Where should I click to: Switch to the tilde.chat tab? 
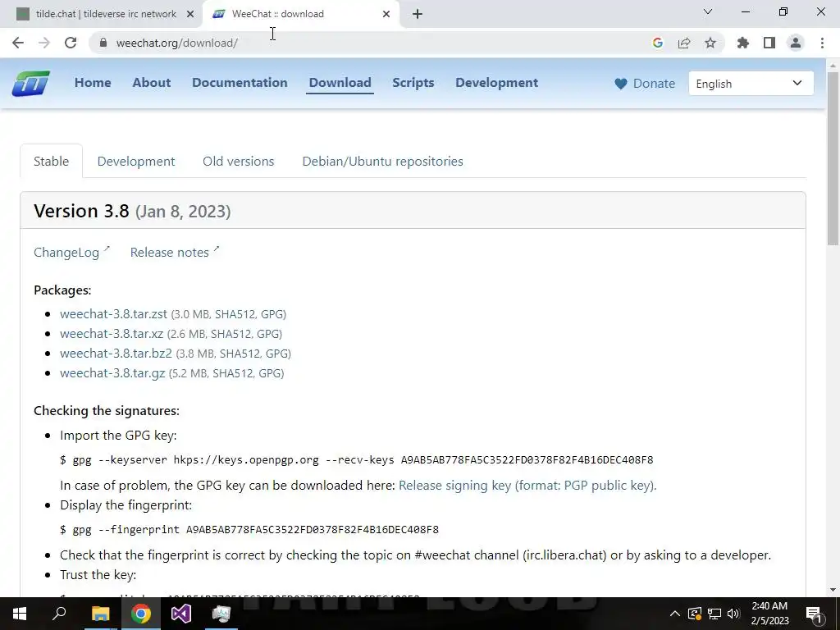[106, 14]
